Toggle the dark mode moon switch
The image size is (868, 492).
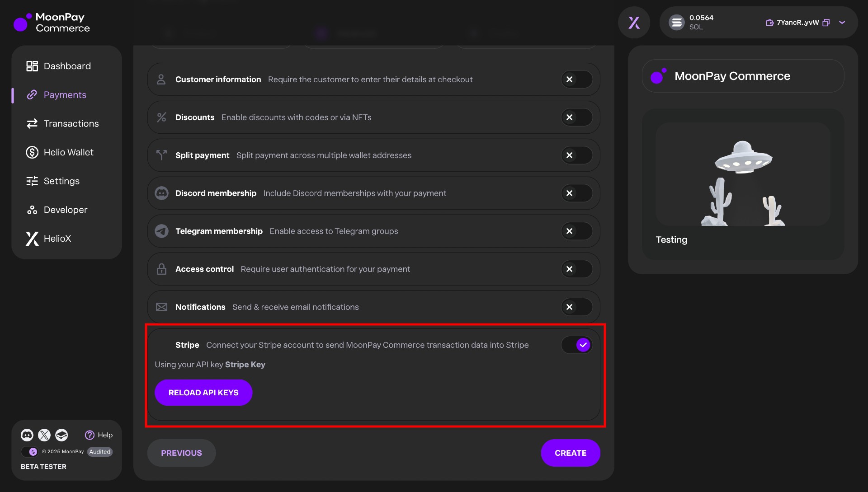click(30, 452)
